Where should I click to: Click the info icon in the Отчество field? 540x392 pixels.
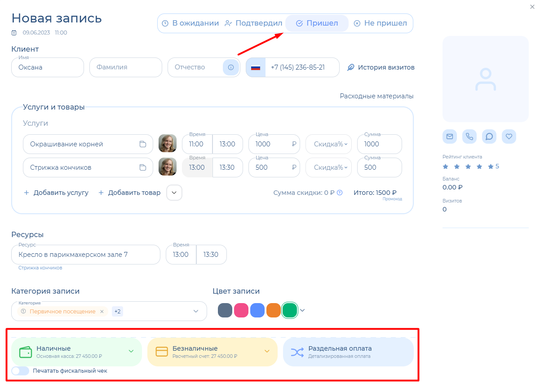click(x=231, y=67)
